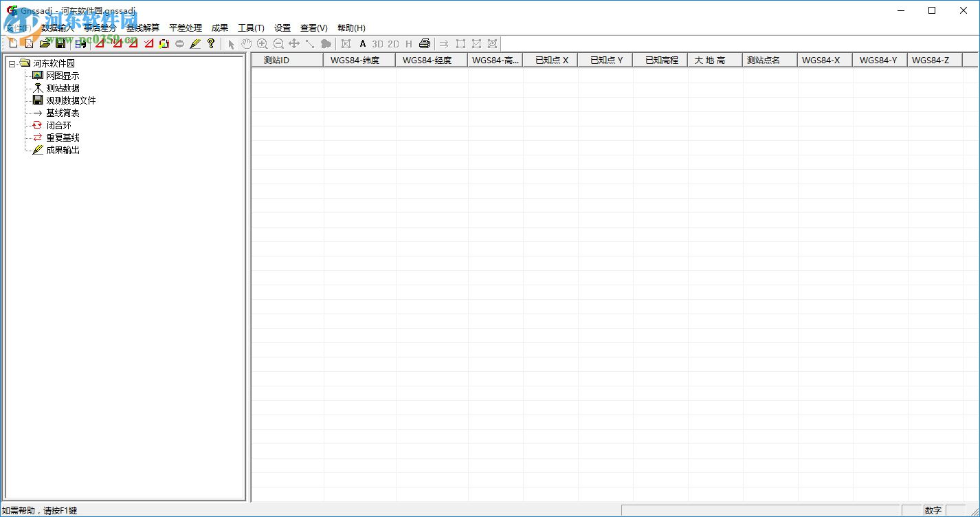Screen dimensions: 980x517
Task: Select 观测数据文件 in the tree
Action: [71, 100]
